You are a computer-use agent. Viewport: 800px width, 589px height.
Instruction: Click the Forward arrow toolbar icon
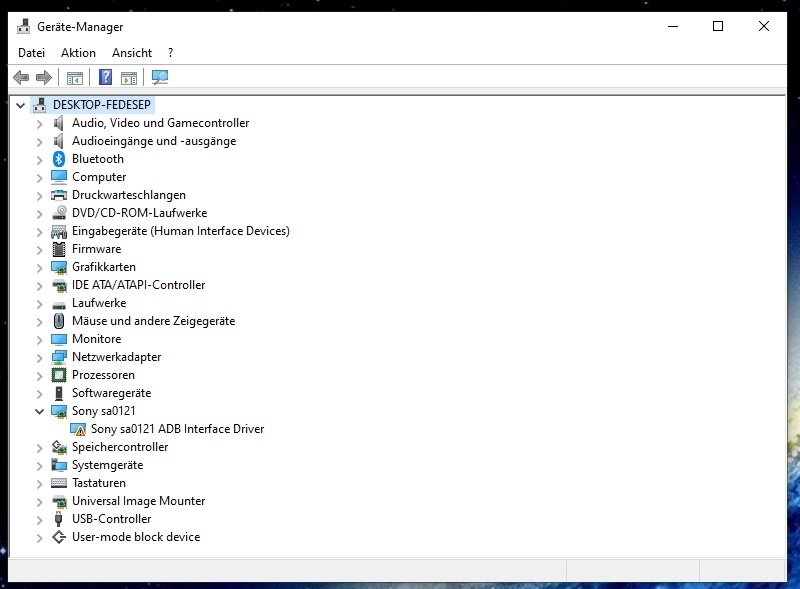pyautogui.click(x=44, y=78)
